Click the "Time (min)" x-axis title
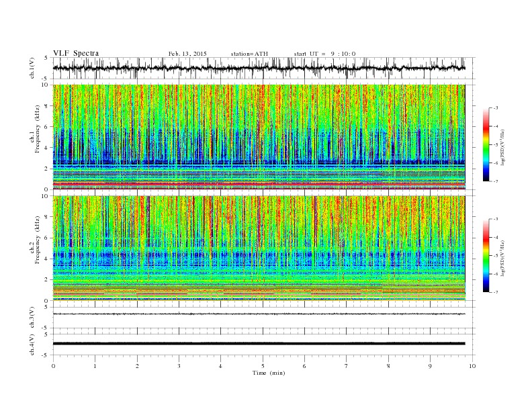 [269, 373]
